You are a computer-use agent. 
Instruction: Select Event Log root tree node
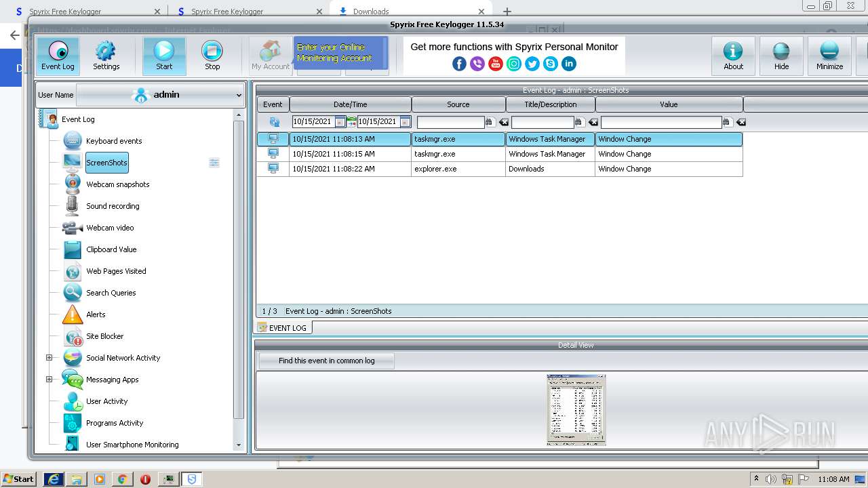click(78, 119)
